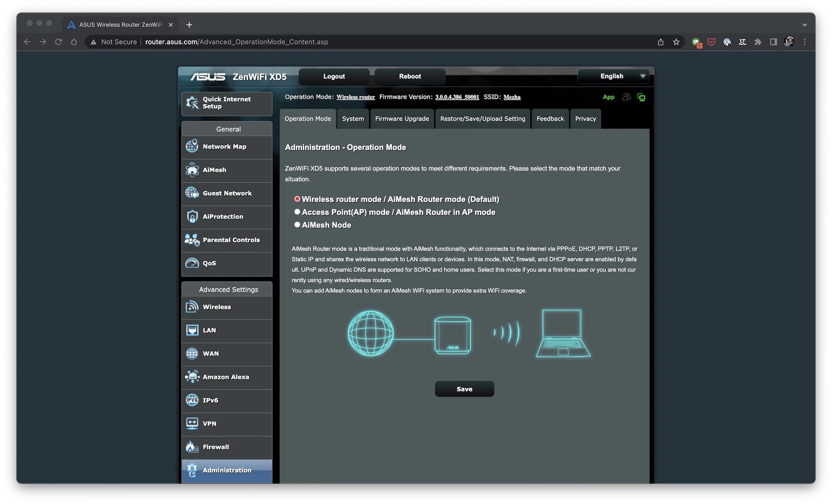Screen dimensions: 832x504
Task: Click the Mezha SSID link
Action: [512, 97]
